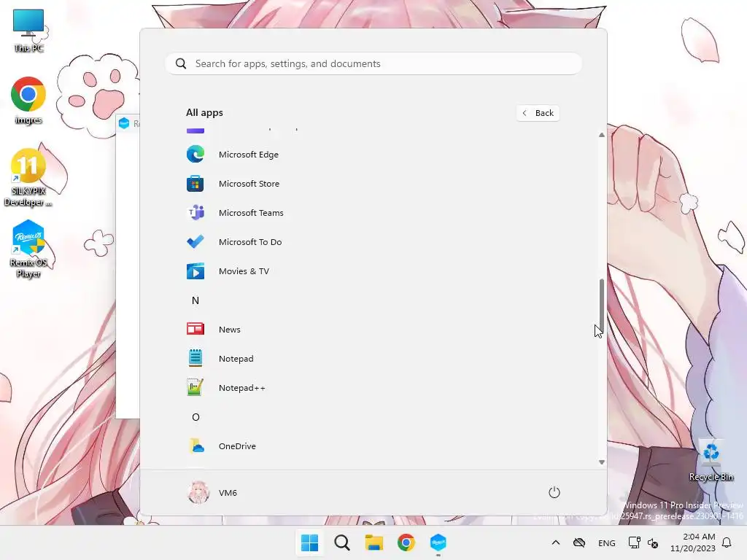Select imgres Chrome desktop shortcut
747x560 pixels.
pos(28,101)
